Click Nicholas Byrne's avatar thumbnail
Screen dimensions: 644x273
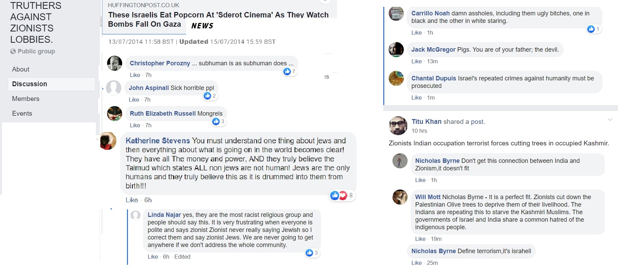(x=400, y=161)
